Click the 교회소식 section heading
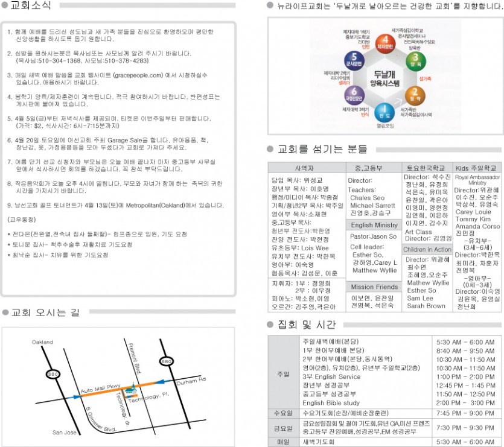Viewport: 504px width, 447px height. 31,5
